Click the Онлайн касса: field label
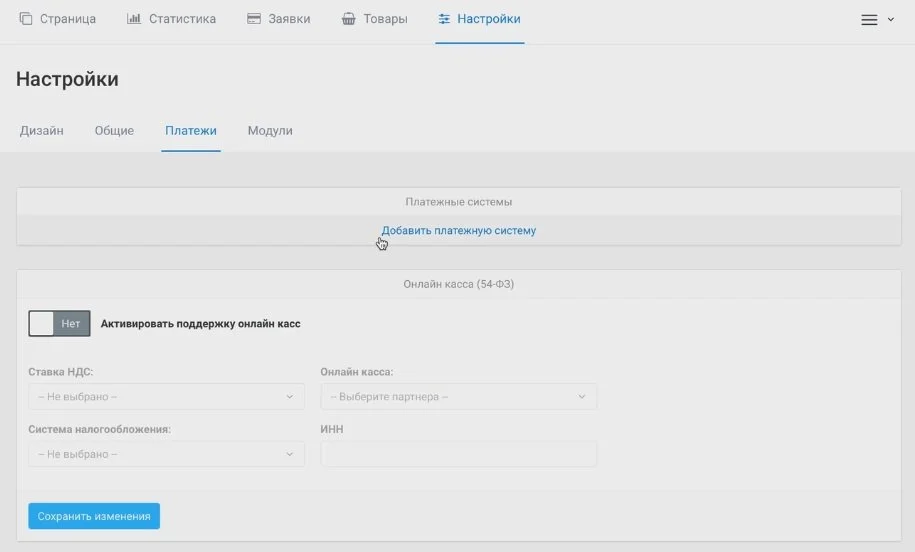The image size is (915, 552). pyautogui.click(x=357, y=372)
